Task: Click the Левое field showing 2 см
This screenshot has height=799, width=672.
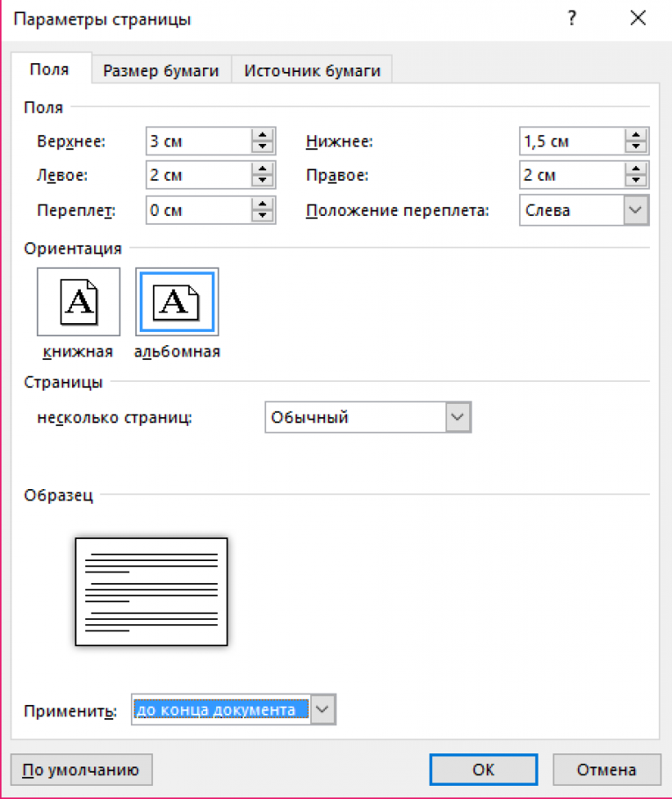Action: 199,175
